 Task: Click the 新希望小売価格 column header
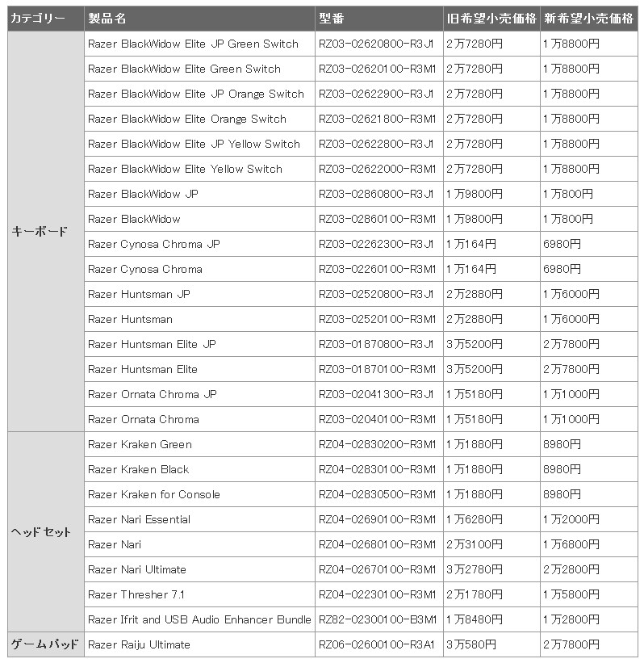589,19
